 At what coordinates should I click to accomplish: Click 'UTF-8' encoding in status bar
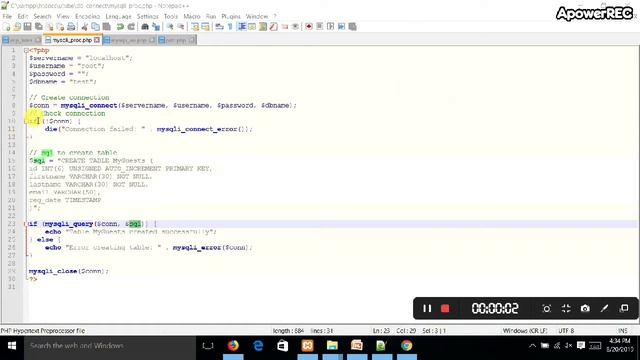pyautogui.click(x=566, y=331)
